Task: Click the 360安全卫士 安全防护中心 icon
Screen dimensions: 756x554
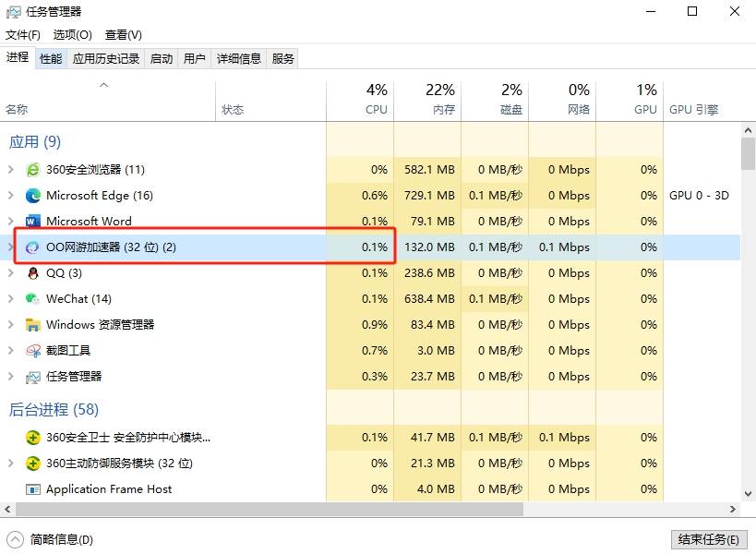Action: 33,438
